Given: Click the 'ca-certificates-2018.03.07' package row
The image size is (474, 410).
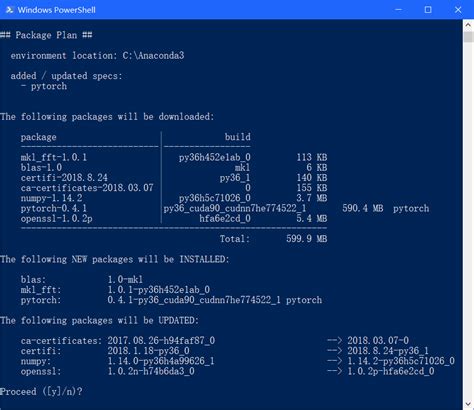Looking at the screenshot, I should pyautogui.click(x=174, y=188).
